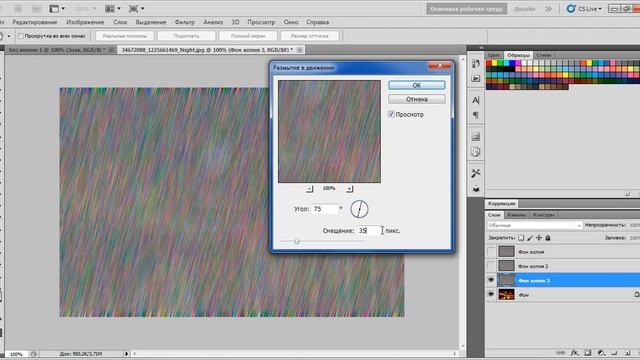The height and width of the screenshot is (360, 640).
Task: Uncheck the Просмотр preview checkbox
Action: pyautogui.click(x=391, y=114)
